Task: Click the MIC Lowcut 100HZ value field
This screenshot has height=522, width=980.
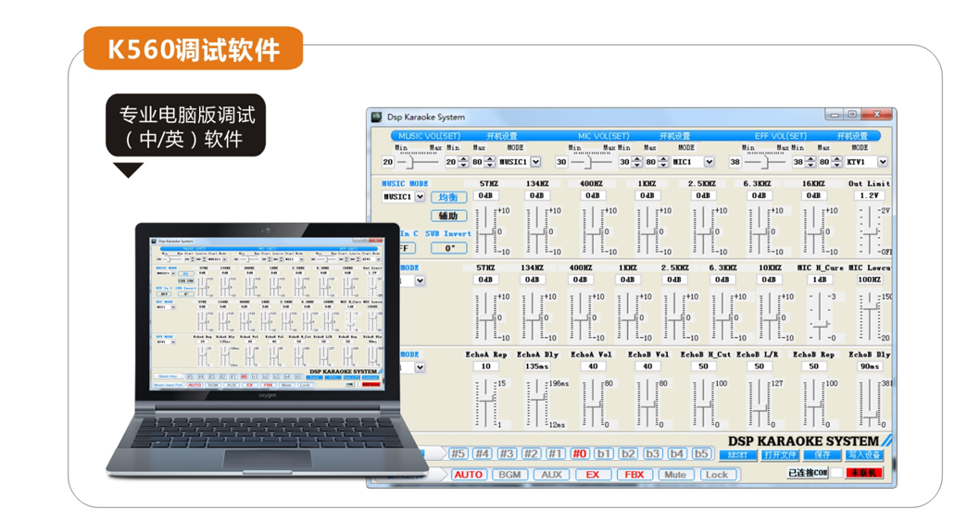Action: click(870, 280)
